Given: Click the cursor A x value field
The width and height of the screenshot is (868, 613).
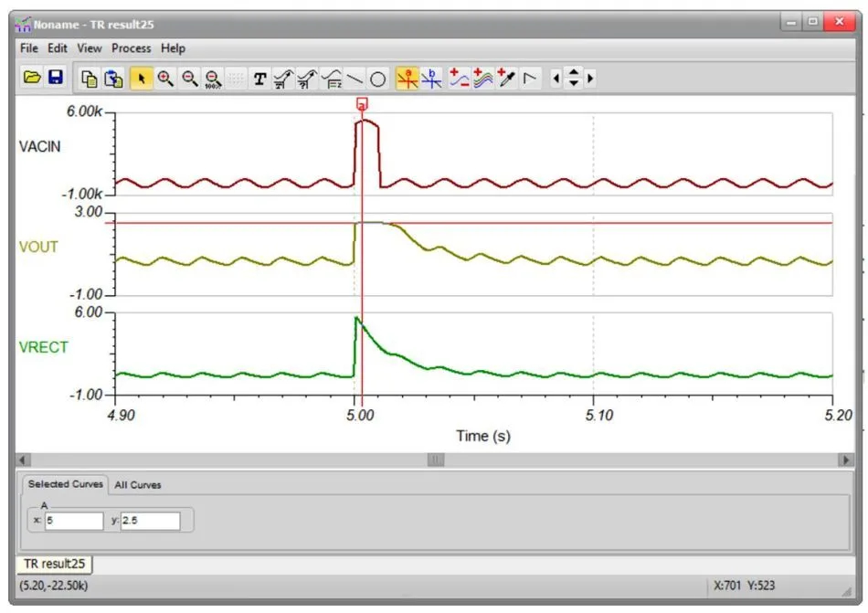Looking at the screenshot, I should point(74,521).
